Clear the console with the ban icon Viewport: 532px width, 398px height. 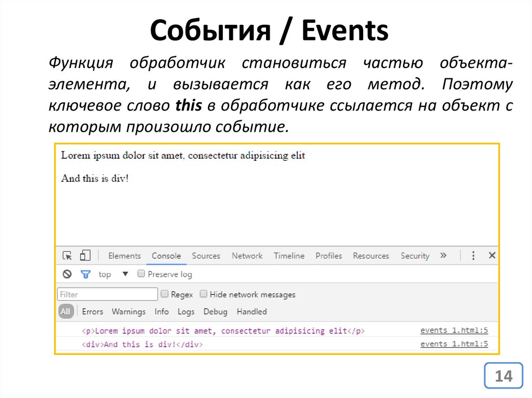point(67,275)
